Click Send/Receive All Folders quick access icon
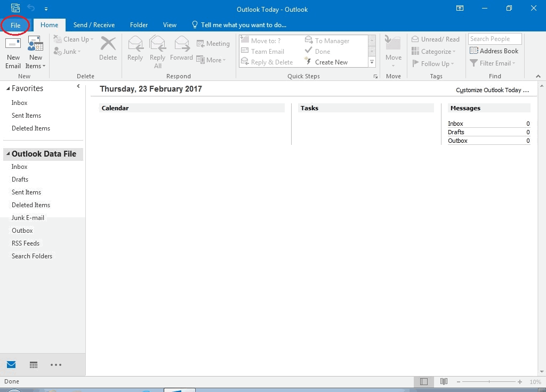The width and height of the screenshot is (546, 392). click(15, 8)
